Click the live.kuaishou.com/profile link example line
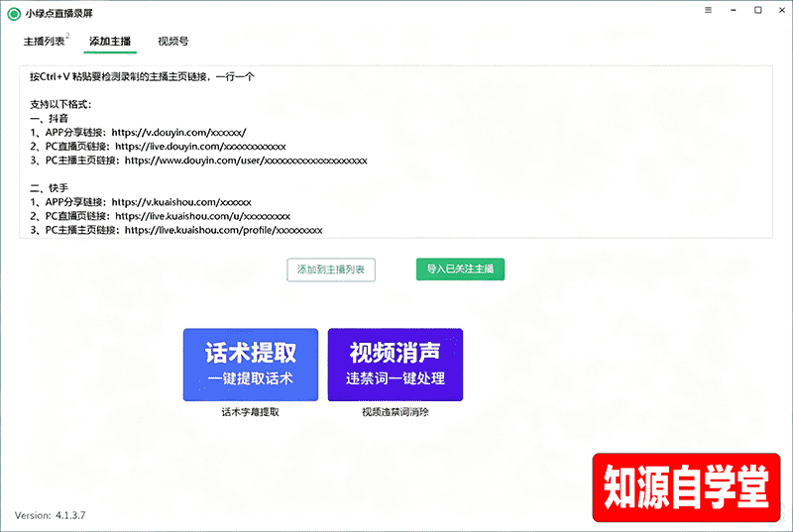The width and height of the screenshot is (793, 532). pyautogui.click(x=176, y=231)
